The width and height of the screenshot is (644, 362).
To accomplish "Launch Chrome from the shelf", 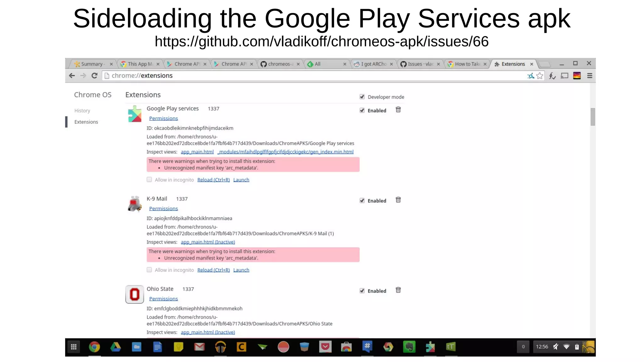I will pyautogui.click(x=94, y=347).
